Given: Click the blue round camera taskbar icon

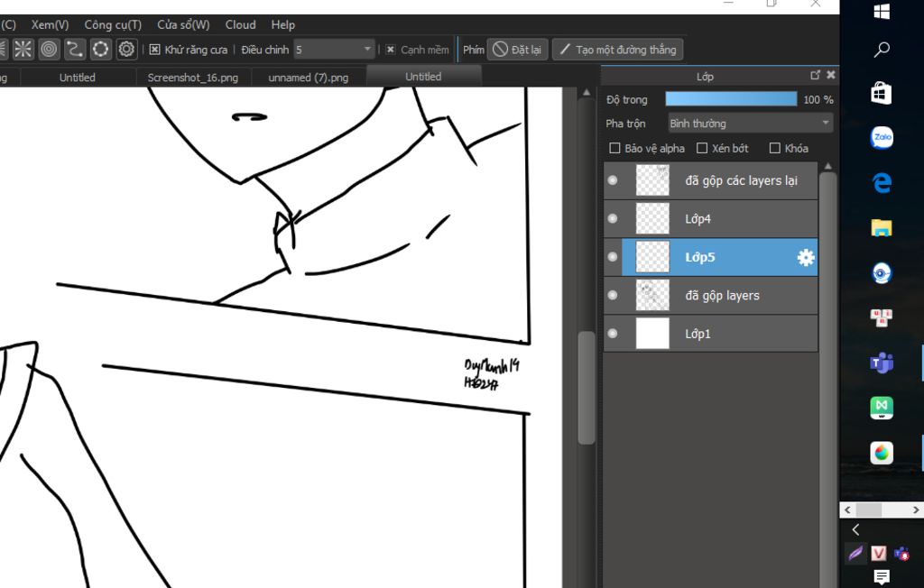Looking at the screenshot, I should (882, 273).
